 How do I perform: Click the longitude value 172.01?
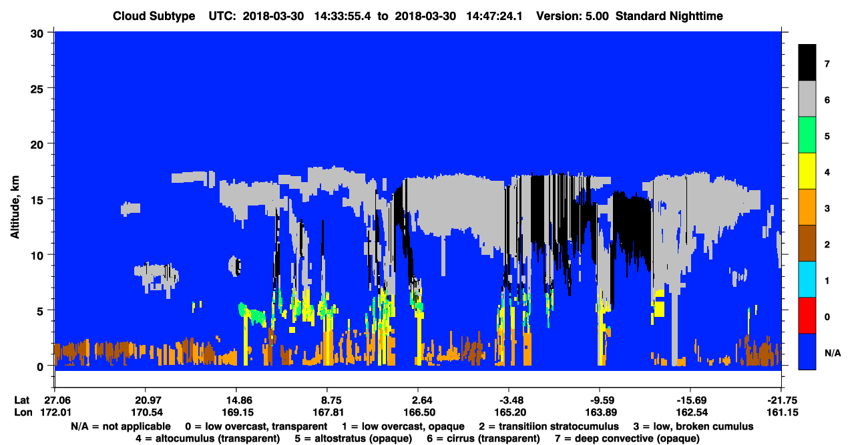coord(54,413)
